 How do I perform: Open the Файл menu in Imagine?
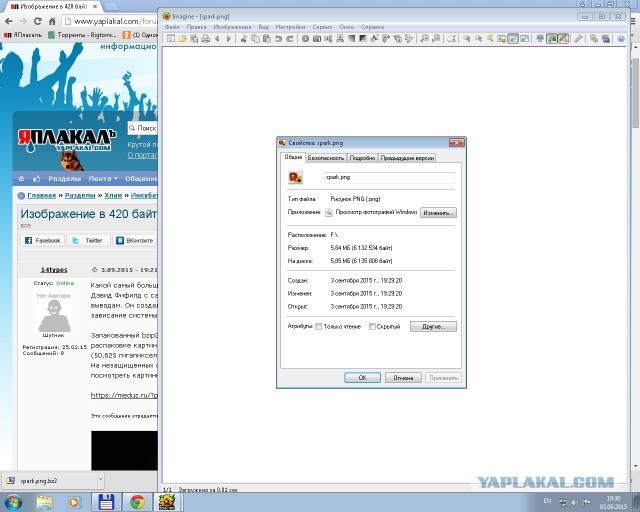[x=172, y=27]
